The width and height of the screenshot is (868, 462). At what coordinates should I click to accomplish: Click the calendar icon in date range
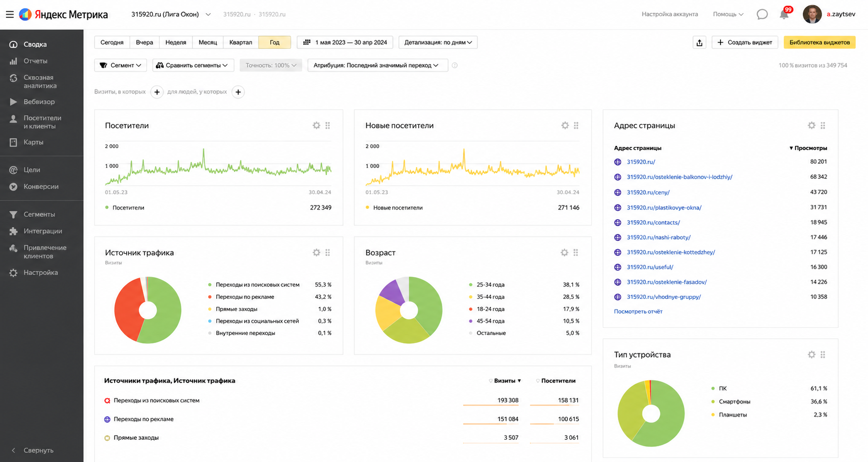[307, 42]
